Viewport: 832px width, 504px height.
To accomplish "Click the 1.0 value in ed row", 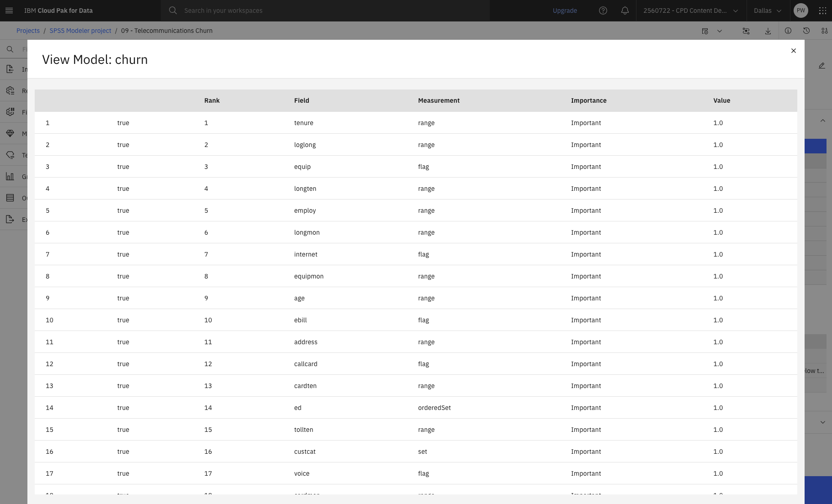I will click(x=718, y=408).
